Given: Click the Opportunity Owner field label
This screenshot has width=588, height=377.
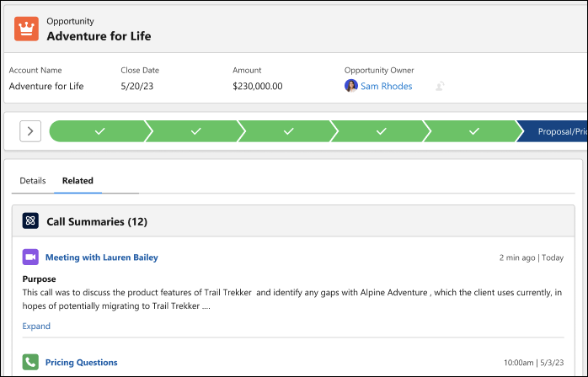Looking at the screenshot, I should click(x=379, y=70).
